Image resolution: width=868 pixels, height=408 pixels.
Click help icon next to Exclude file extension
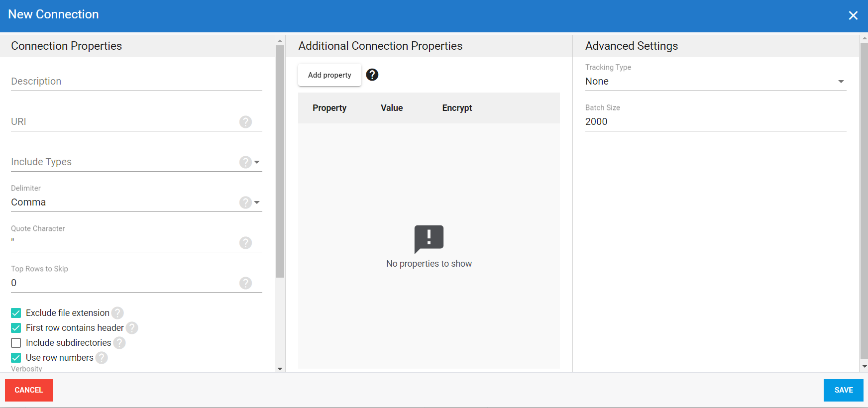(x=117, y=313)
